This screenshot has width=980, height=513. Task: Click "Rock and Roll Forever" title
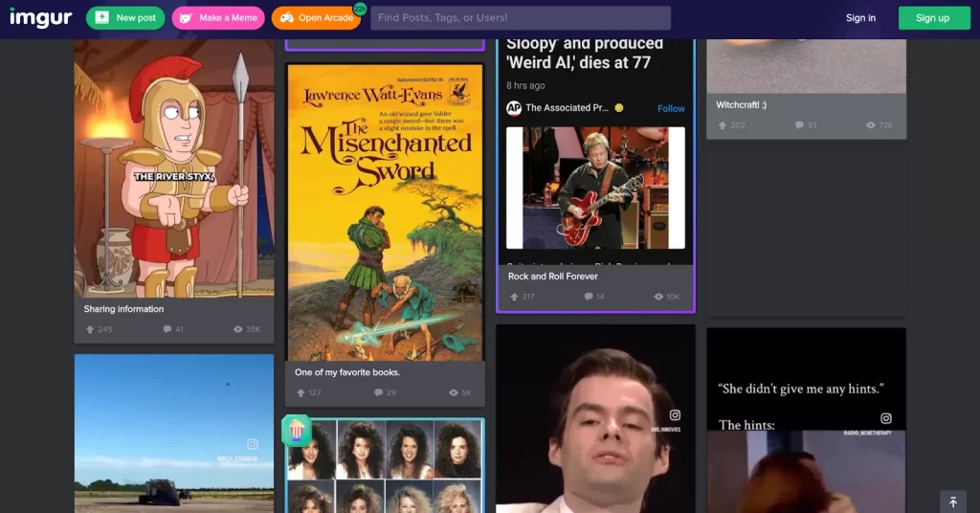tap(552, 277)
